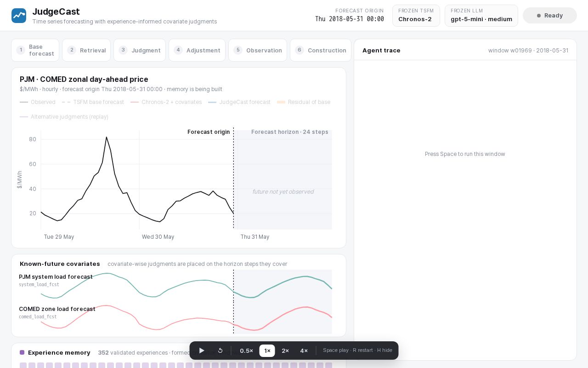The image size is (588, 368).
Task: Set playback speed to 0.5×
Action: pos(247,351)
